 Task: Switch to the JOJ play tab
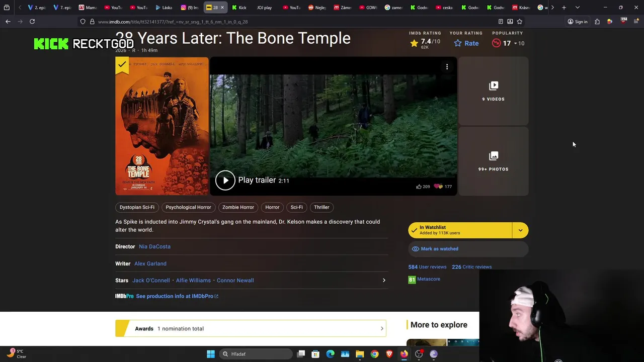264,8
